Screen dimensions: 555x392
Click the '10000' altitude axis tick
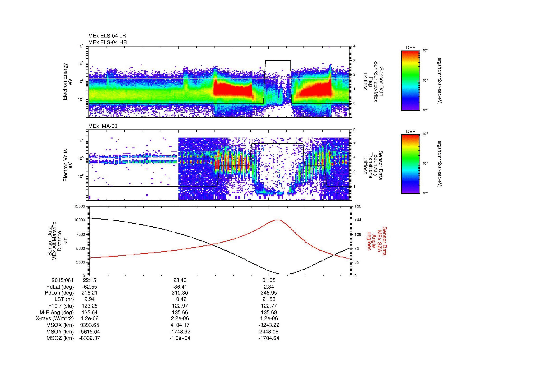click(80, 220)
